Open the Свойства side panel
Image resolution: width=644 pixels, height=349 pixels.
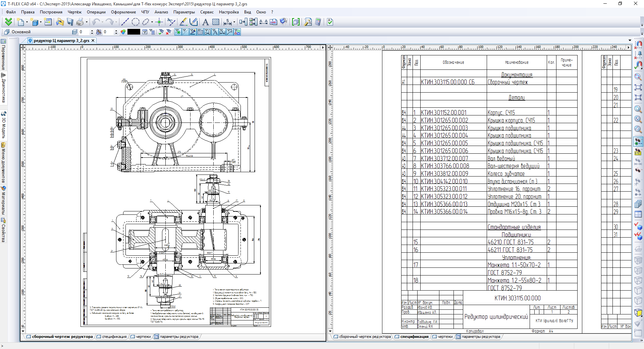click(x=3, y=230)
